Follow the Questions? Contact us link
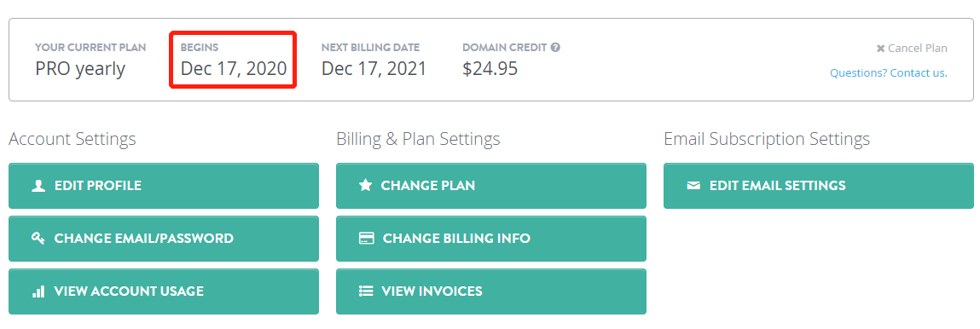The image size is (980, 329). pyautogui.click(x=889, y=73)
